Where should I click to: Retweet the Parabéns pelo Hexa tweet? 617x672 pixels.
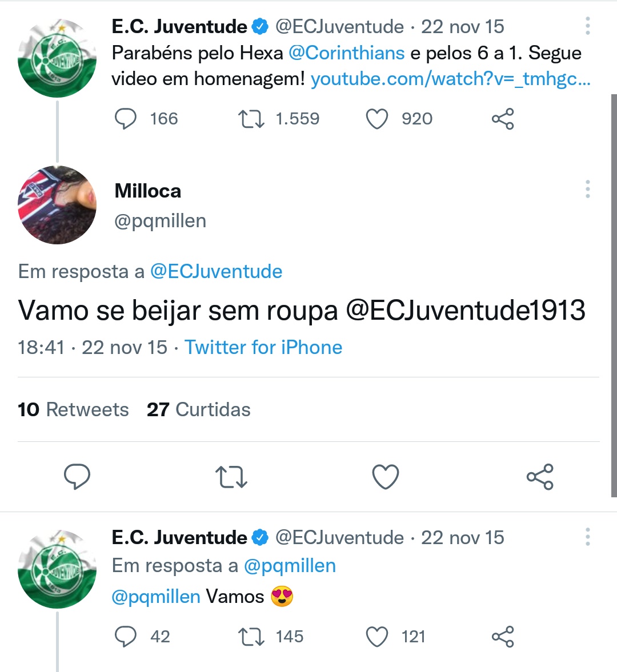(x=251, y=119)
